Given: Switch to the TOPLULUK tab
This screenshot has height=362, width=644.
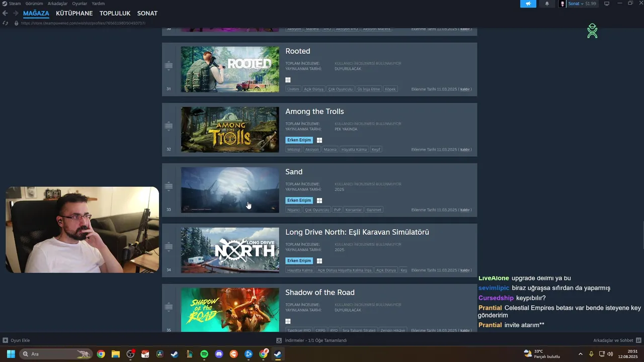Looking at the screenshot, I should 115,14.
